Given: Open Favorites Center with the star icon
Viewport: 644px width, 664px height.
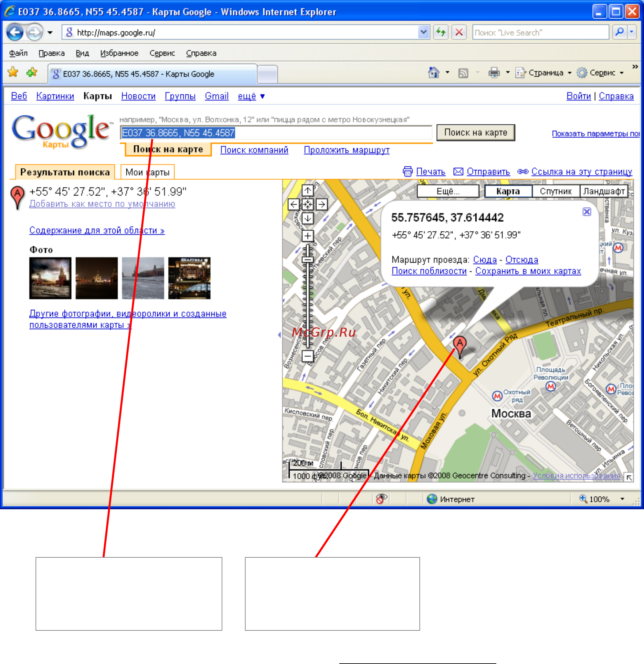Looking at the screenshot, I should coord(13,72).
